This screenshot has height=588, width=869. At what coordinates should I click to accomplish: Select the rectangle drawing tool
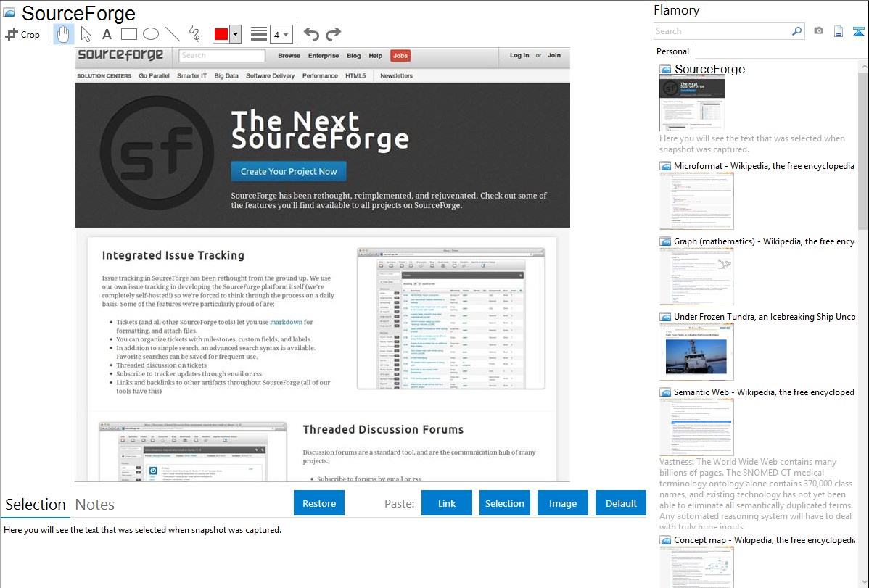click(128, 34)
